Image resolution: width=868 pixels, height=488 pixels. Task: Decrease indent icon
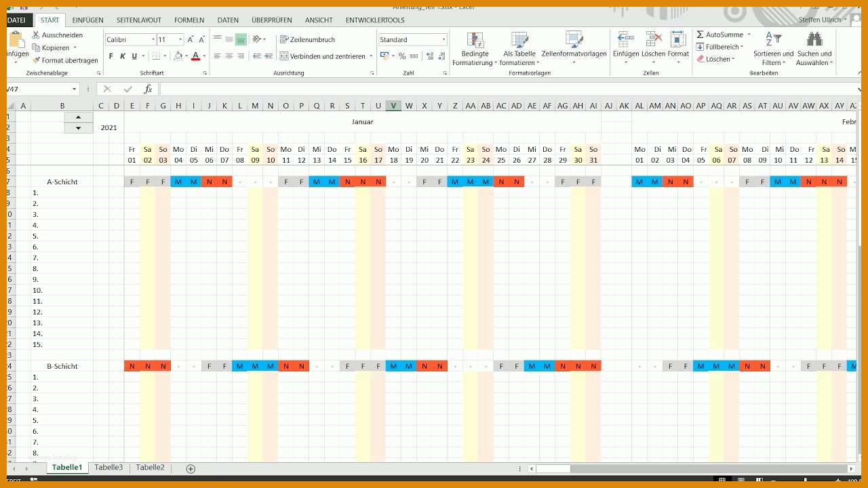257,56
